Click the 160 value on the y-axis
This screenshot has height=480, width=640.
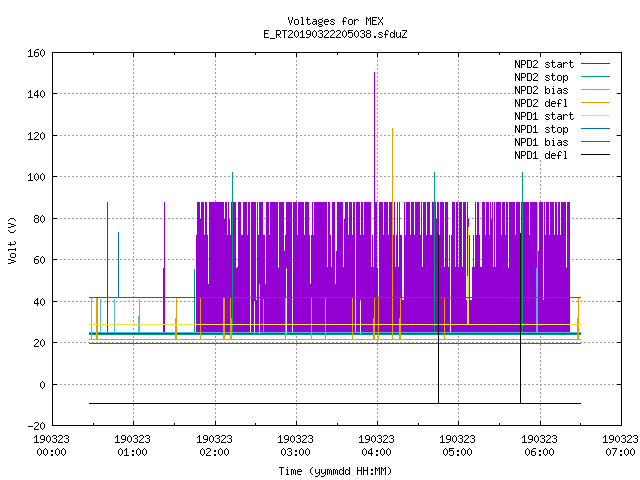[x=36, y=53]
